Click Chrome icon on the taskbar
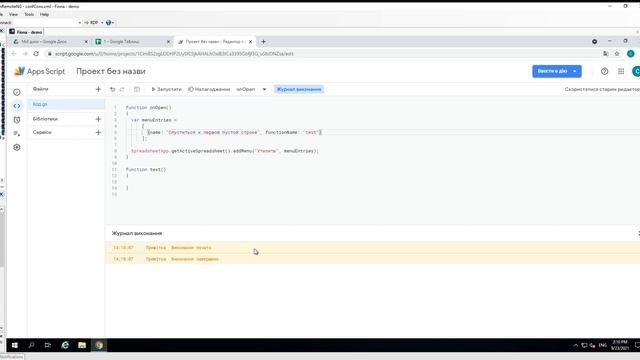The image size is (640, 360). (99, 345)
